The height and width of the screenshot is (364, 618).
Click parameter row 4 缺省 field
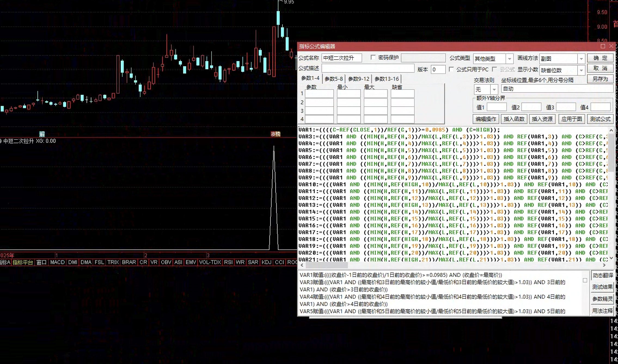point(403,119)
